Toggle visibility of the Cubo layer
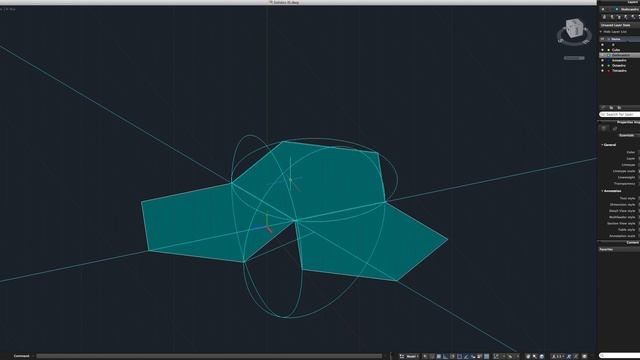640x360 pixels. pos(602,50)
